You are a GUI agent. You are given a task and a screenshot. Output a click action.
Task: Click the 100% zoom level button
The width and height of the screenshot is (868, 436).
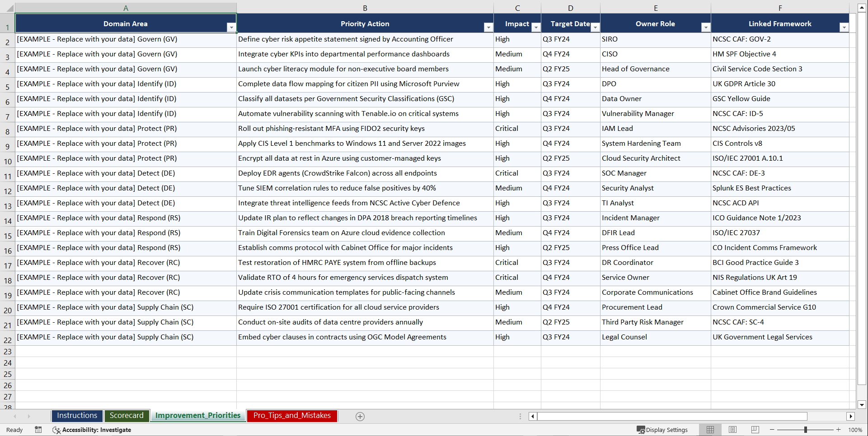pyautogui.click(x=855, y=430)
